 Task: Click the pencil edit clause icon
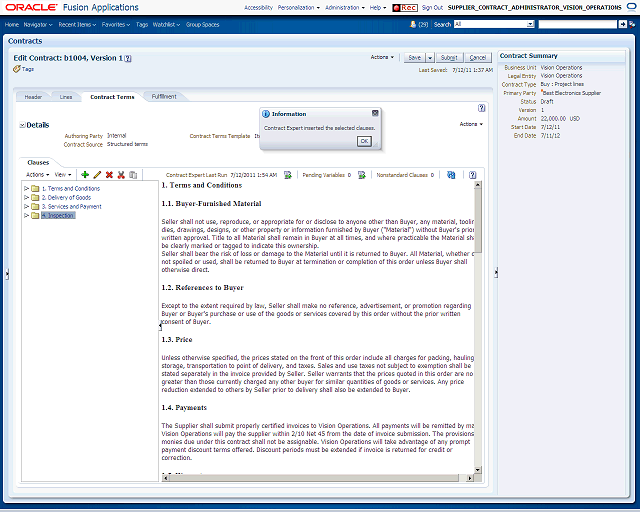point(97,175)
